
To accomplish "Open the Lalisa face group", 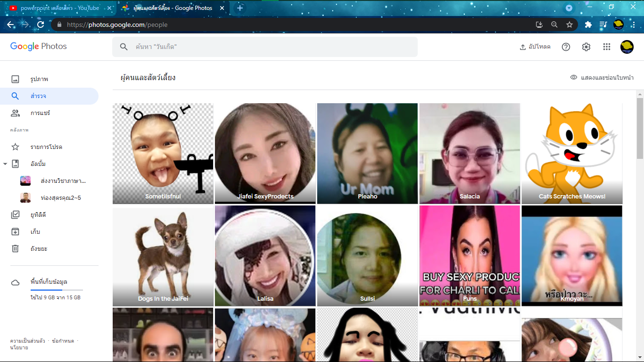I will 265,256.
